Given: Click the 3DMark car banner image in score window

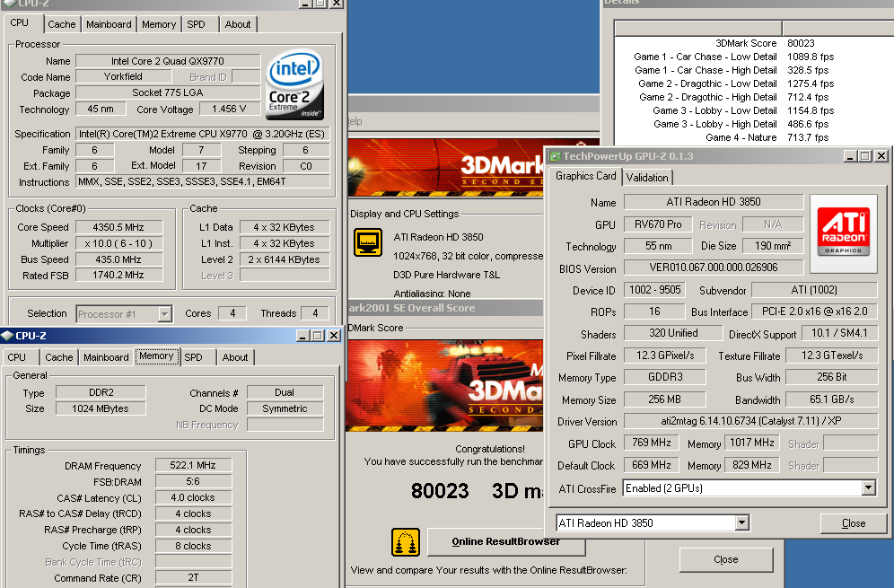Looking at the screenshot, I should pyautogui.click(x=444, y=385).
